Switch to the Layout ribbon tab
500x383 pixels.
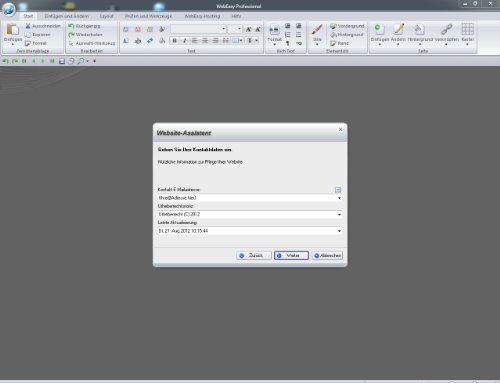[107, 16]
